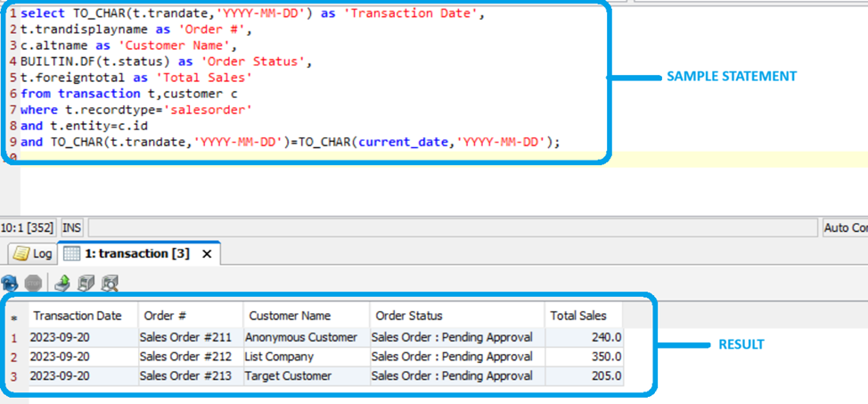Image resolution: width=868 pixels, height=404 pixels.
Task: Click 'from transaction' in line 6
Action: [80, 94]
